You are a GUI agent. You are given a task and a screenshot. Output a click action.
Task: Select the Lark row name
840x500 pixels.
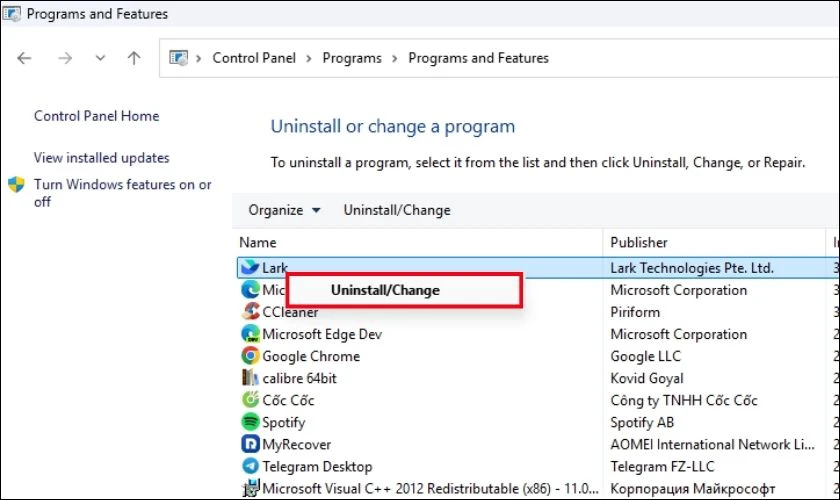[x=275, y=267]
